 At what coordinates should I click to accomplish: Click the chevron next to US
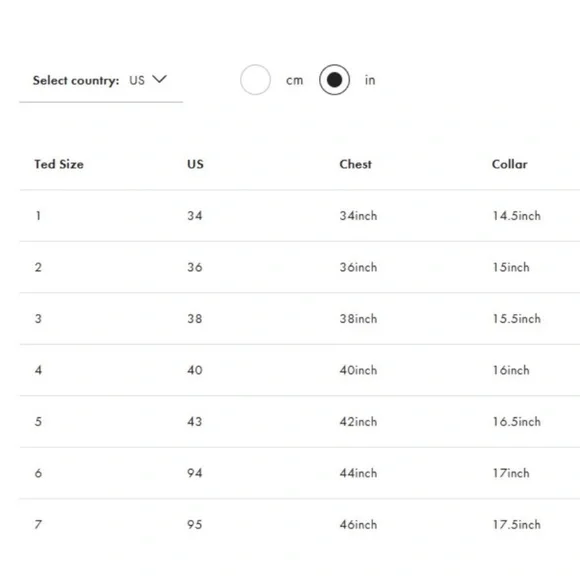[x=159, y=79]
